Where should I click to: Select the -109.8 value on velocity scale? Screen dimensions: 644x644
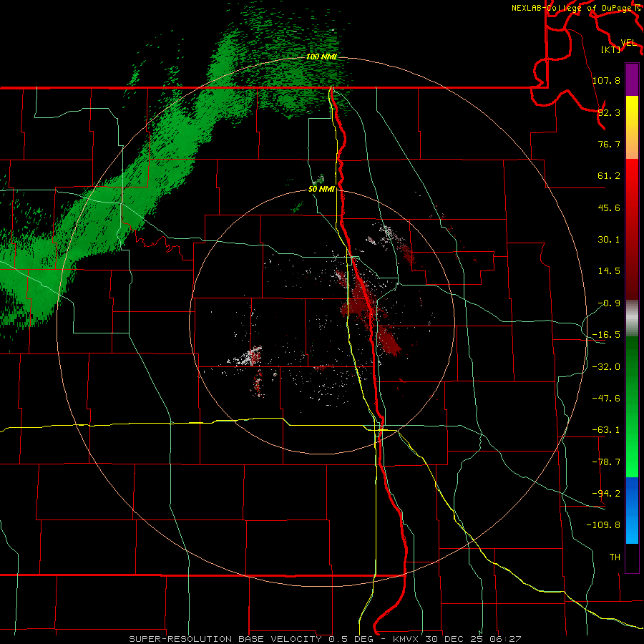pyautogui.click(x=603, y=525)
